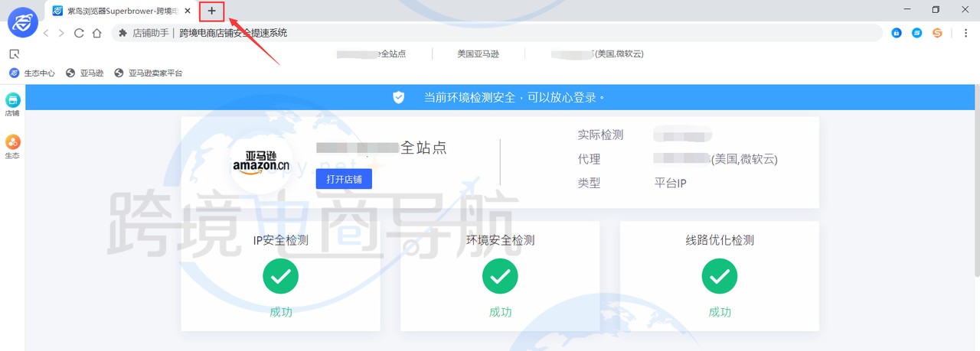Click the 美国亚马逊 header text
The height and width of the screenshot is (351, 980).
pos(479,54)
